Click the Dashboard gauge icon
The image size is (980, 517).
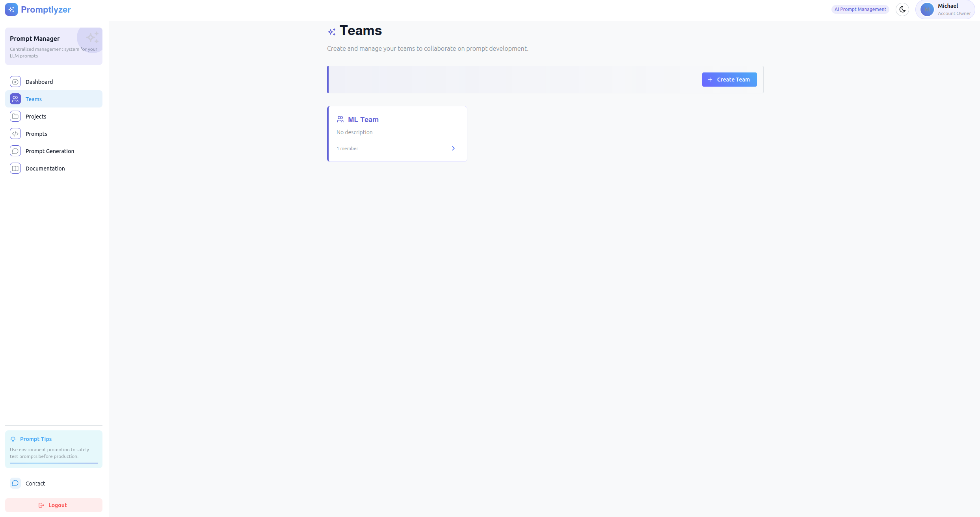(x=15, y=82)
